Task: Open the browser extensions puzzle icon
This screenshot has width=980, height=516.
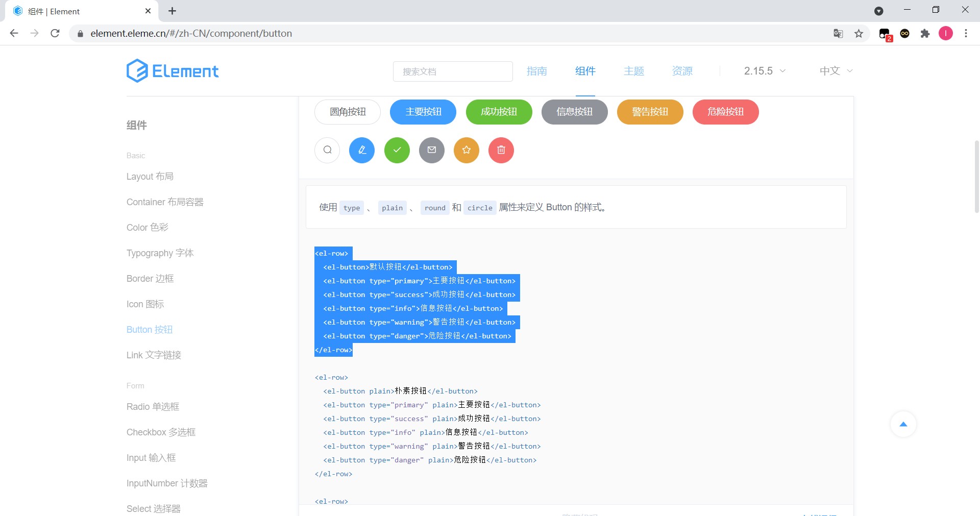Action: (x=925, y=34)
